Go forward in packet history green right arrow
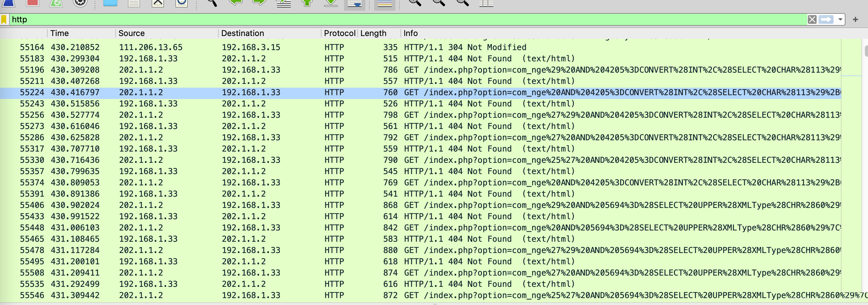The height and width of the screenshot is (305, 868). [259, 3]
